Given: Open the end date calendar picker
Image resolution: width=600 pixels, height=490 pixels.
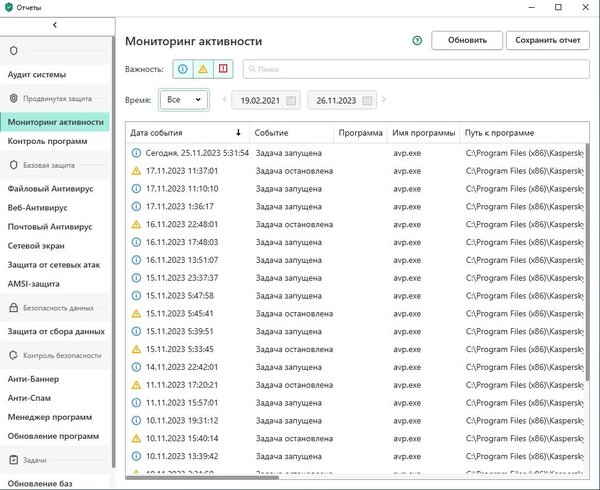Looking at the screenshot, I should [368, 100].
